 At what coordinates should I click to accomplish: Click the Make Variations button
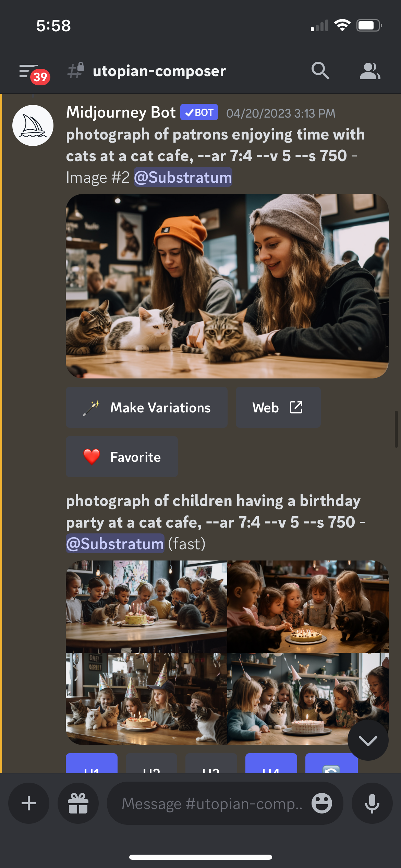click(147, 408)
